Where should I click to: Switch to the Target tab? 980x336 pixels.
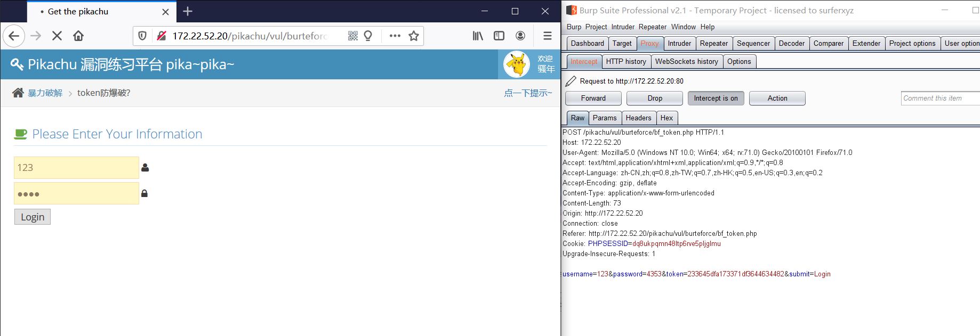pyautogui.click(x=622, y=43)
